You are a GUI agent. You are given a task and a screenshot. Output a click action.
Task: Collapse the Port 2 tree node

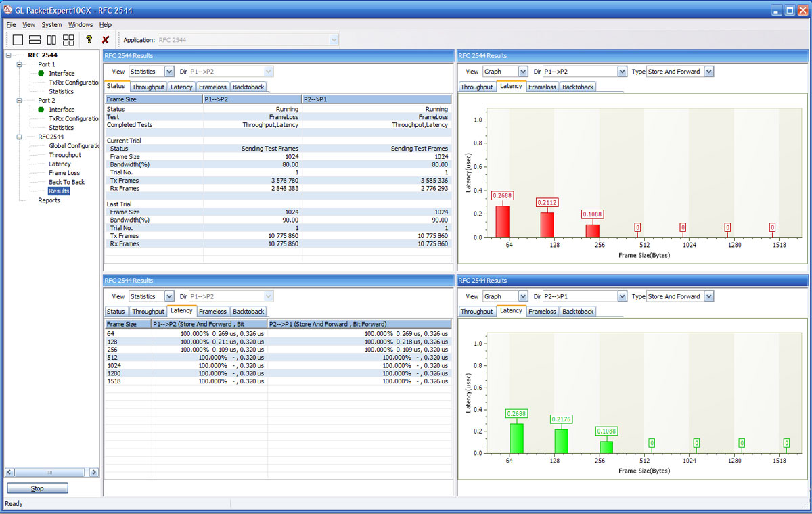coord(20,100)
